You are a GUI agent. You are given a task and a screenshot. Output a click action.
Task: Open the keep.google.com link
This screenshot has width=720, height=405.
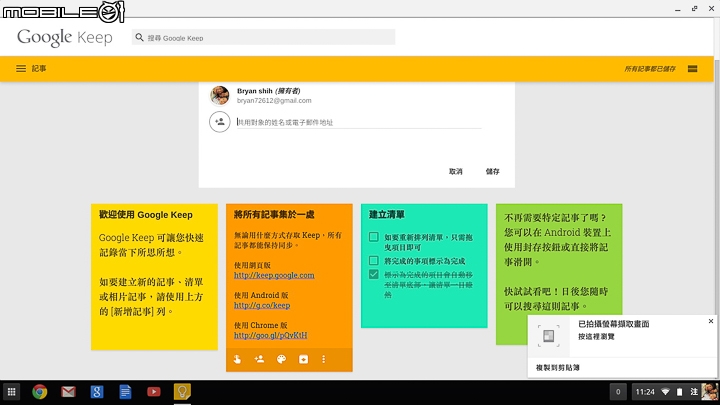pos(274,275)
